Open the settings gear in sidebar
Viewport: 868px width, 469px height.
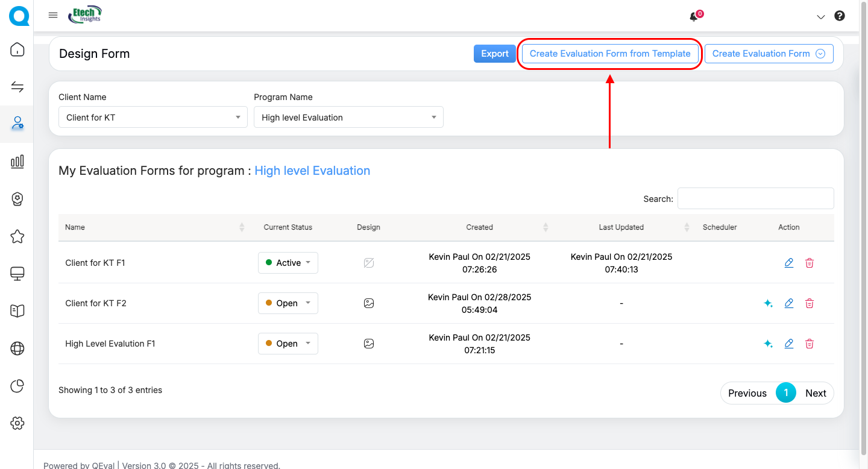tap(17, 423)
